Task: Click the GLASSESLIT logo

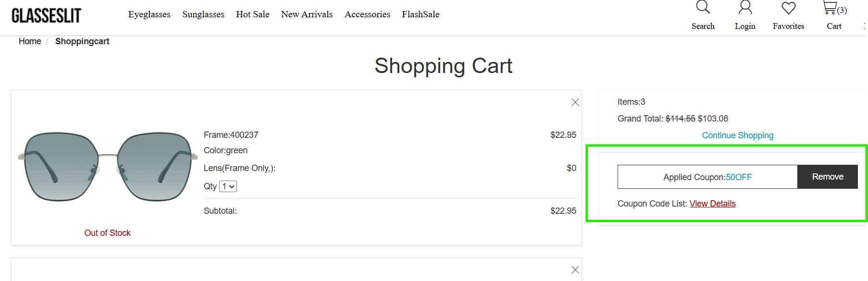Action: point(46,14)
